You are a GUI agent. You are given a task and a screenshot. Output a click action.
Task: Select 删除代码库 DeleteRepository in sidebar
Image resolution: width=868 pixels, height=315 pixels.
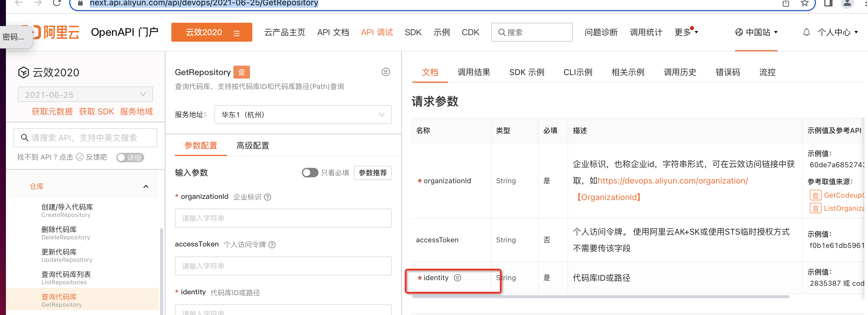tap(66, 233)
